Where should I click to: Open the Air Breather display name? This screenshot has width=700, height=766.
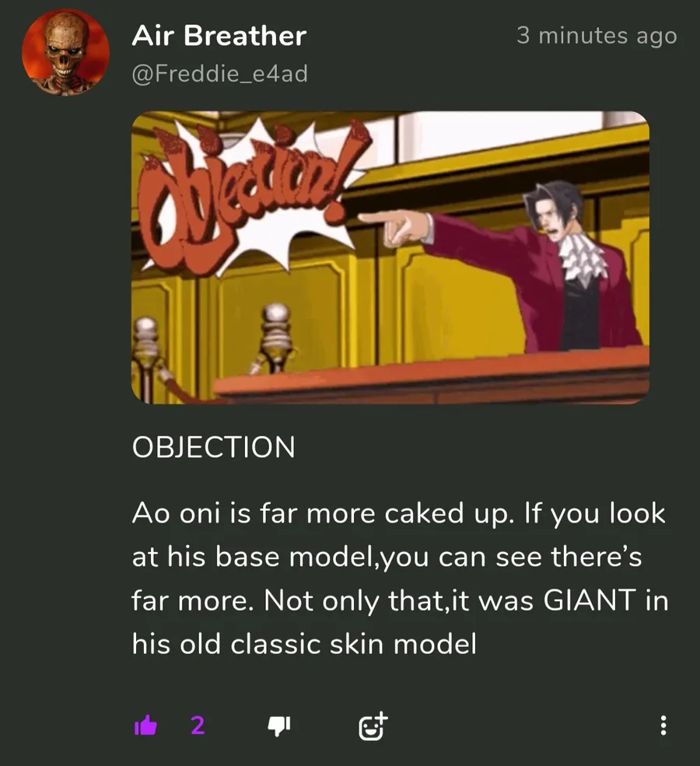pos(219,36)
